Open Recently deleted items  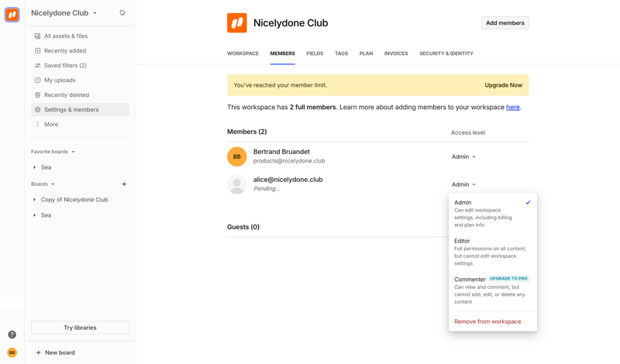(x=66, y=94)
